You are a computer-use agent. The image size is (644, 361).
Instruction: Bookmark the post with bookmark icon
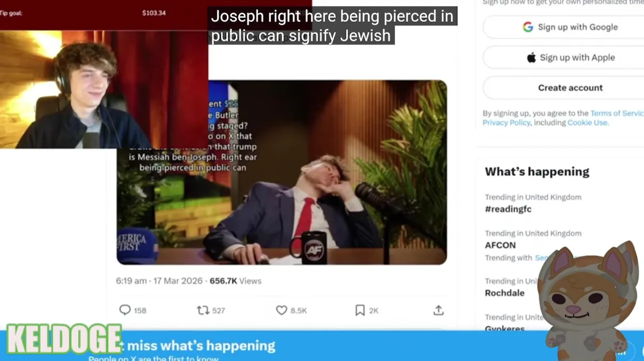(360, 310)
